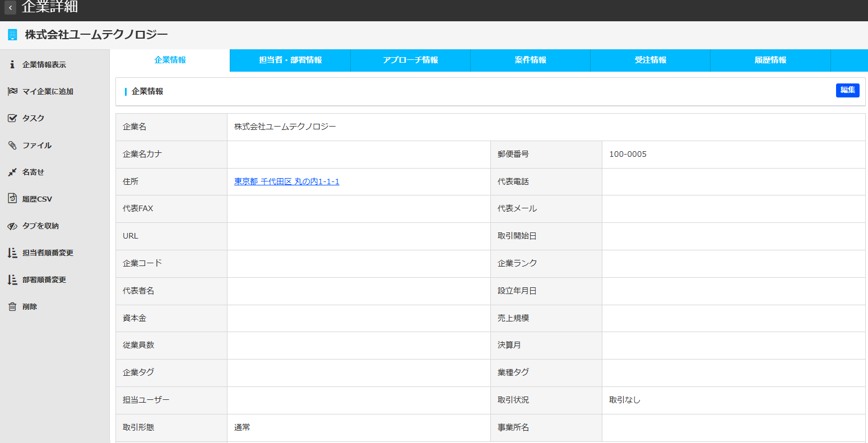Image resolution: width=868 pixels, height=443 pixels.
Task: Switch to the アプローチ情報 tab
Action: pyautogui.click(x=410, y=60)
